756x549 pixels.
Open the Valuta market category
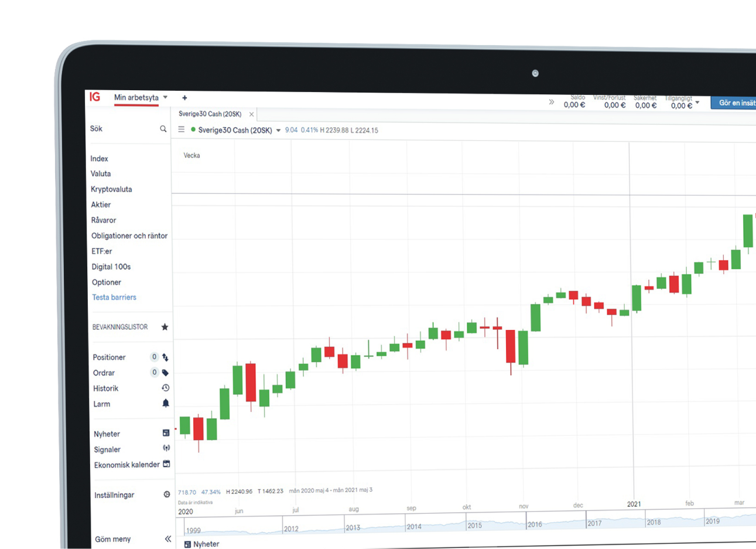click(101, 174)
